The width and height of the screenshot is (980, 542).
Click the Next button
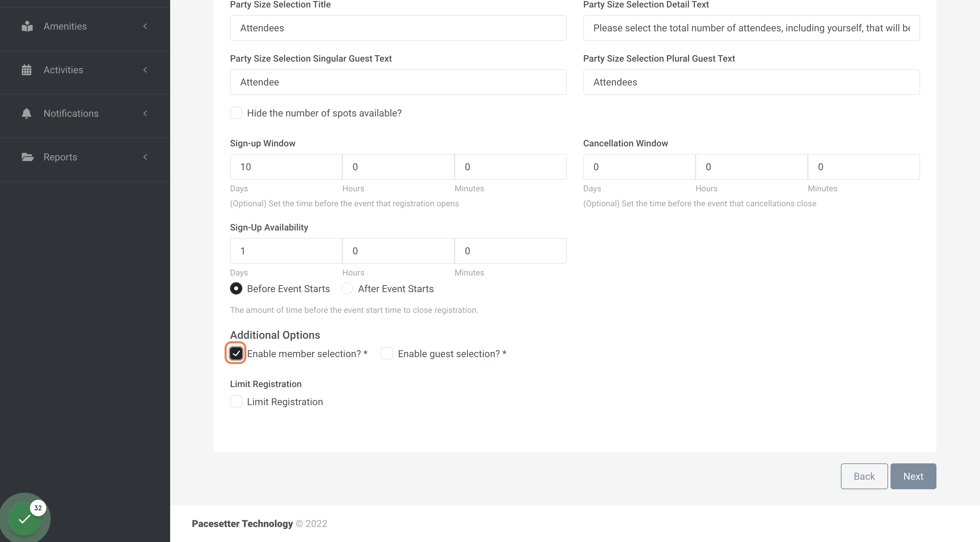tap(913, 476)
